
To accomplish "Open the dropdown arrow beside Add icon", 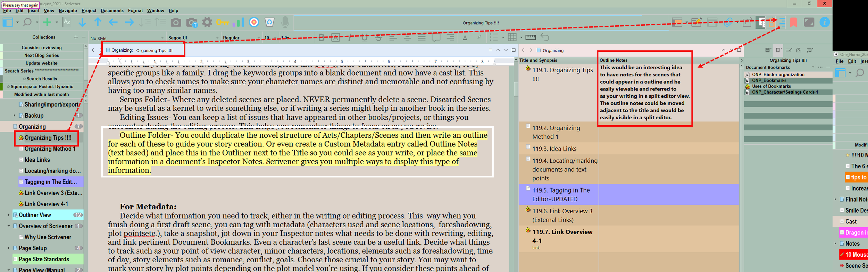I will tap(57, 22).
